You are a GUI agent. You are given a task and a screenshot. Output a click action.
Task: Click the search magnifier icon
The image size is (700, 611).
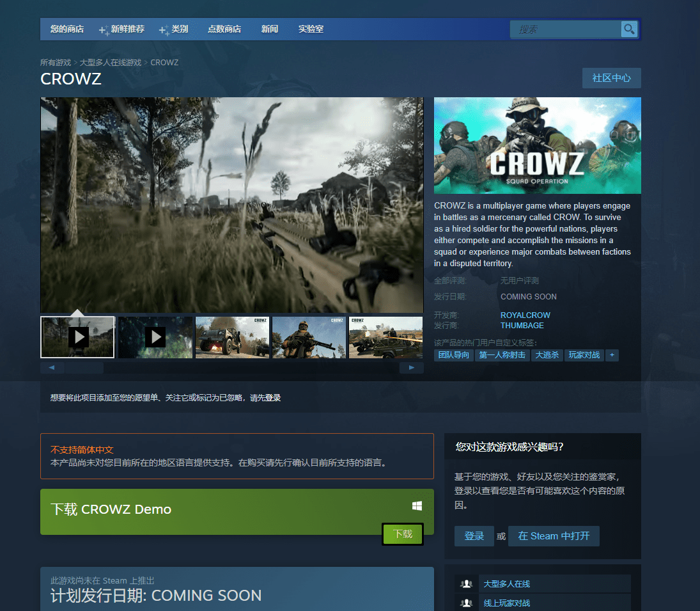pos(629,29)
